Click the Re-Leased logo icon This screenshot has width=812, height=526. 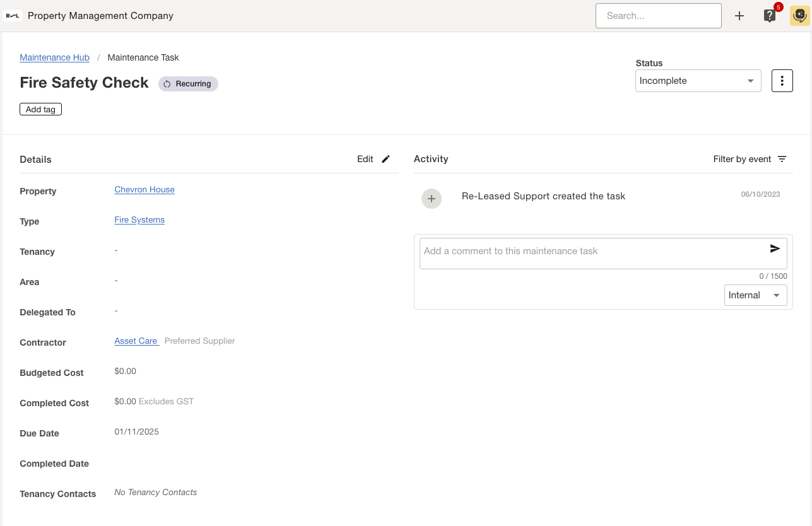13,16
